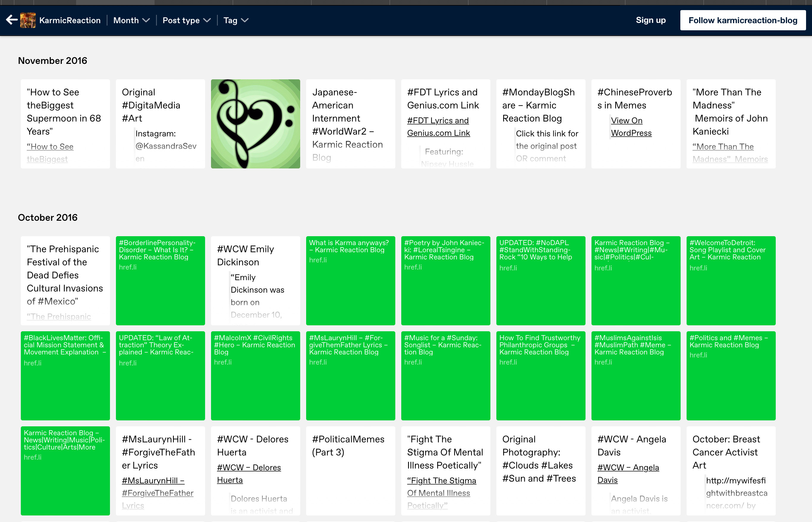Open the More Than The Madness memoirs post

[x=731, y=124]
